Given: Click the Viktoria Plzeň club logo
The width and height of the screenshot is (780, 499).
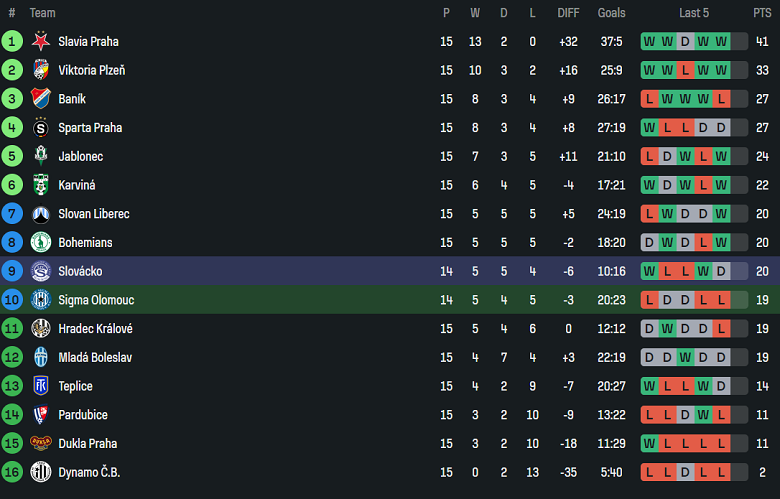Looking at the screenshot, I should pos(41,70).
